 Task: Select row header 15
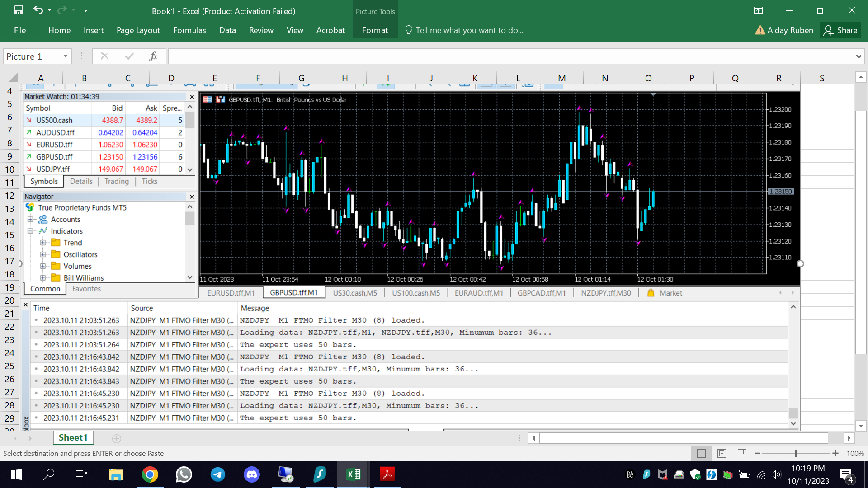[x=9, y=235]
